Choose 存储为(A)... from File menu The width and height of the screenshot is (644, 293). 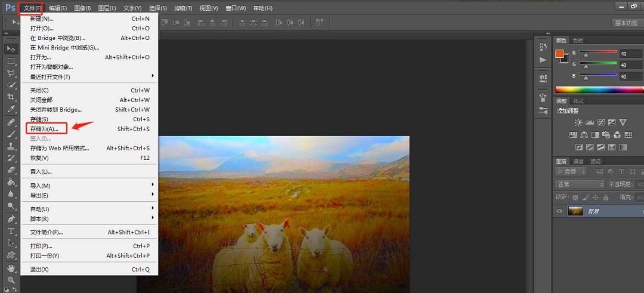[x=45, y=129]
